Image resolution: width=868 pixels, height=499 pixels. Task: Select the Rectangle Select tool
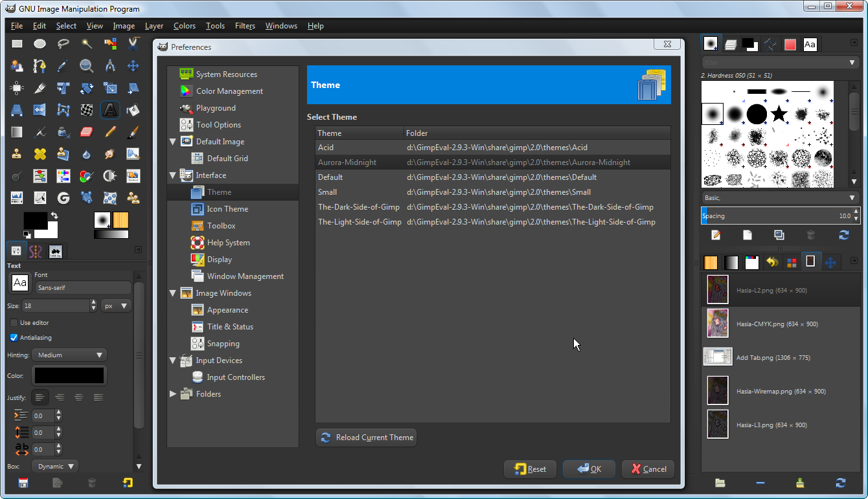point(17,44)
